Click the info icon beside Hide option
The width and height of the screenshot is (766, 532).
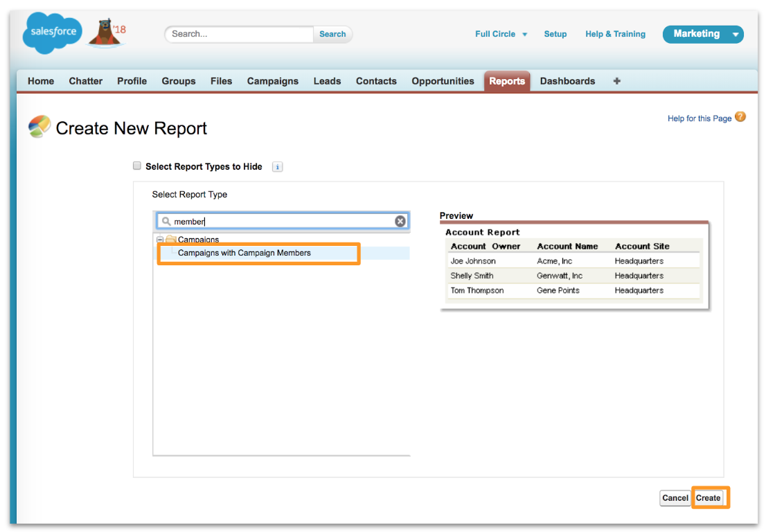[x=278, y=167]
